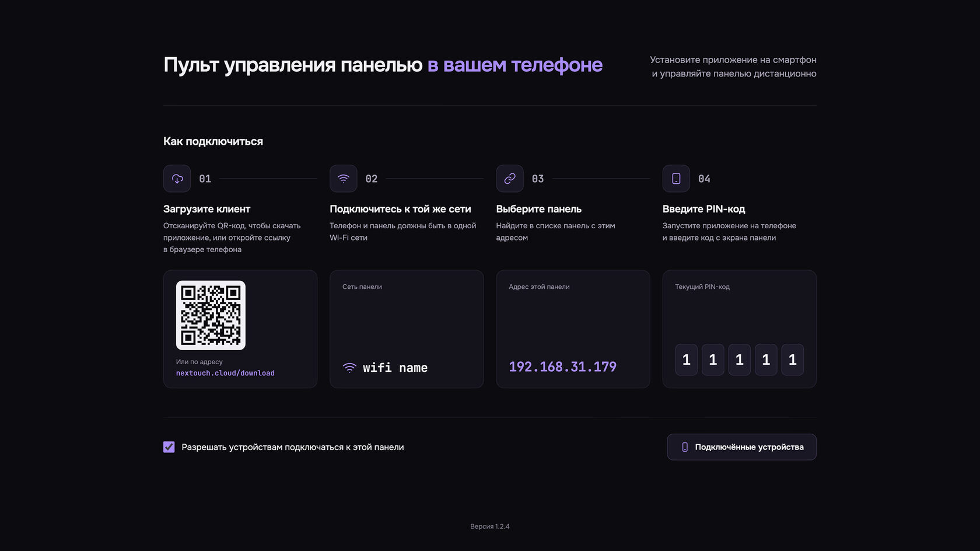The width and height of the screenshot is (980, 551).
Task: Click the wifi name network label
Action: tap(395, 368)
